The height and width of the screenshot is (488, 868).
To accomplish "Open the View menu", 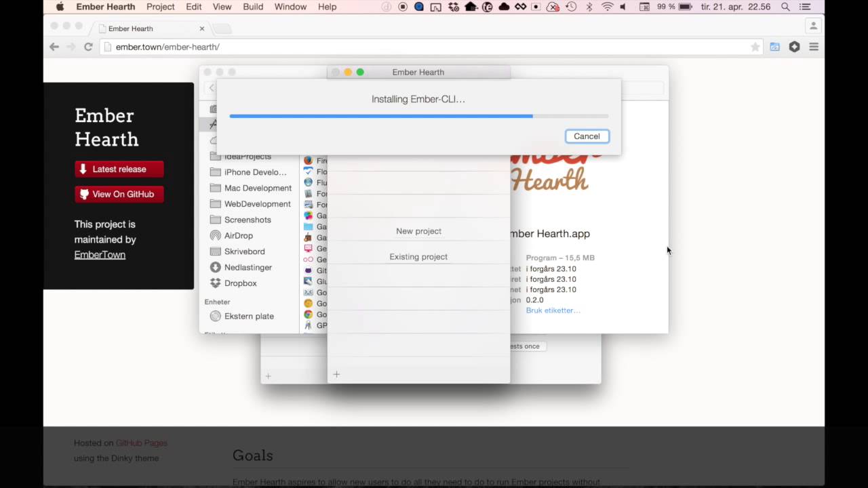I will (x=222, y=7).
